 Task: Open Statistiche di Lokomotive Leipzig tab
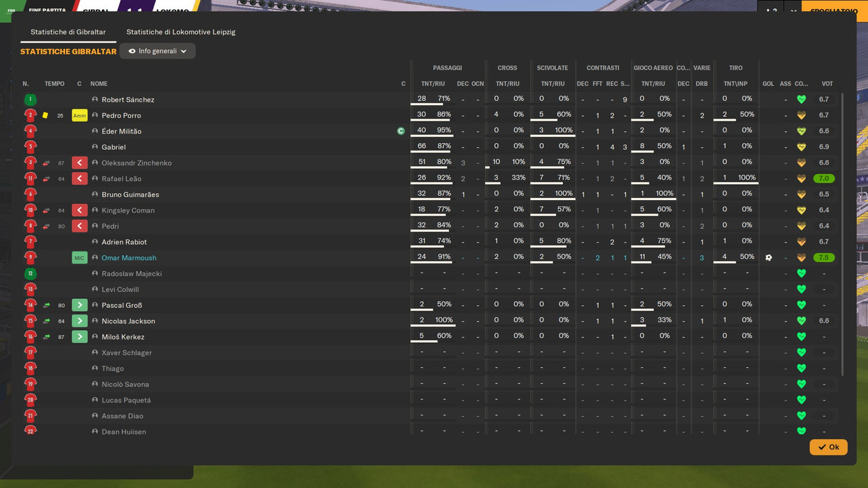(x=180, y=32)
